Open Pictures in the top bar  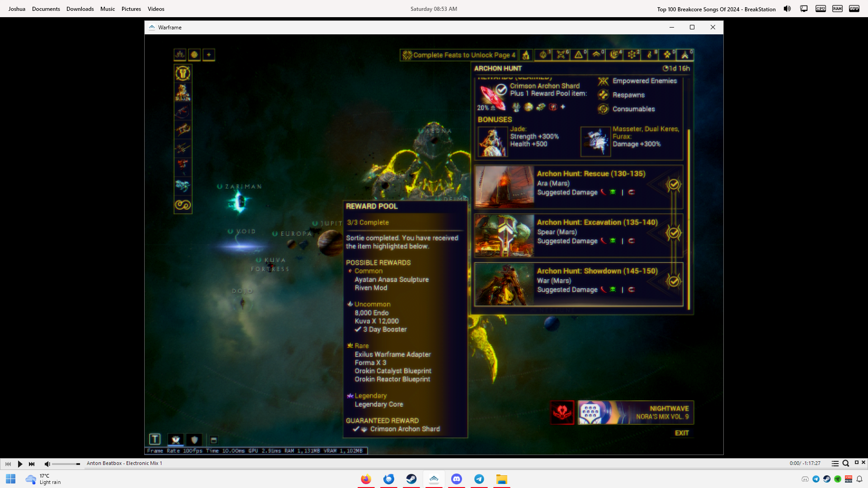tap(131, 9)
